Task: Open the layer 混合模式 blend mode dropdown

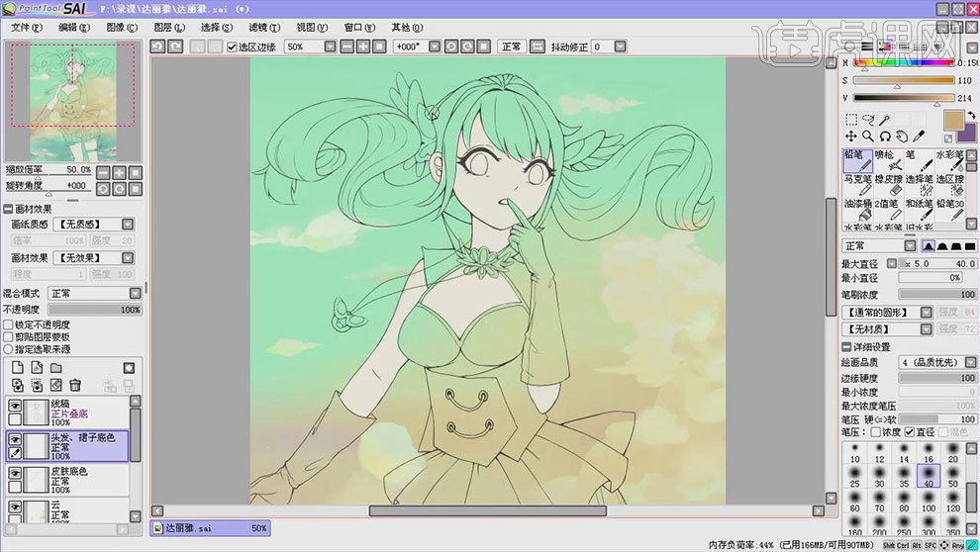Action: point(135,294)
